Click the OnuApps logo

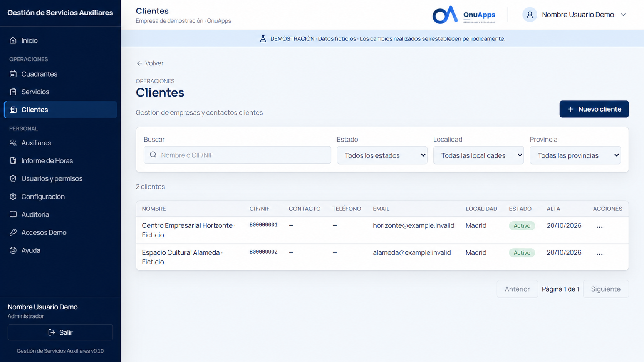click(464, 15)
